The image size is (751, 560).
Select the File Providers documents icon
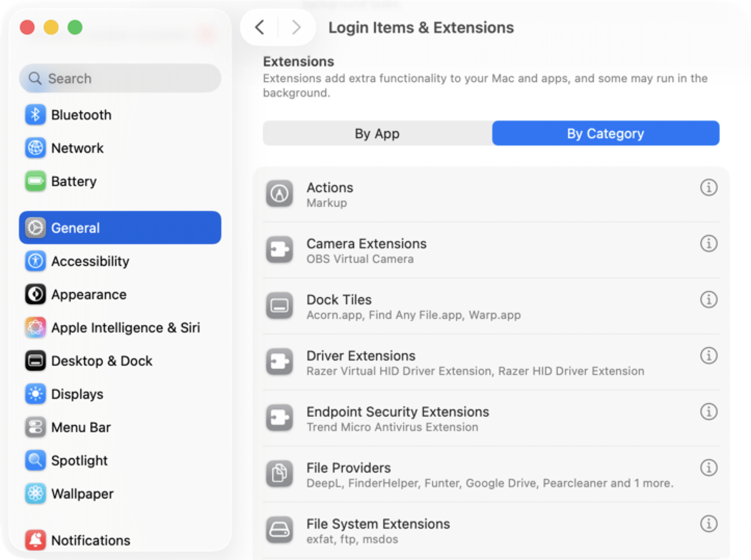click(279, 474)
